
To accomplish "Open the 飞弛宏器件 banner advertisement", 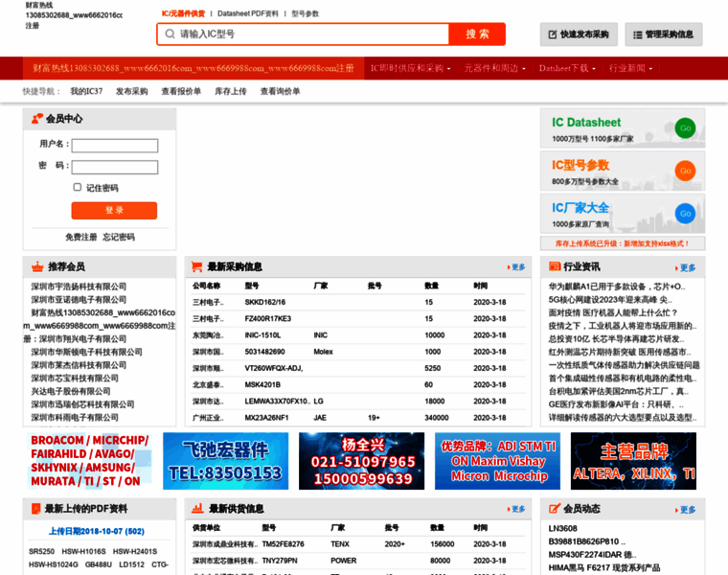I will 226,461.
